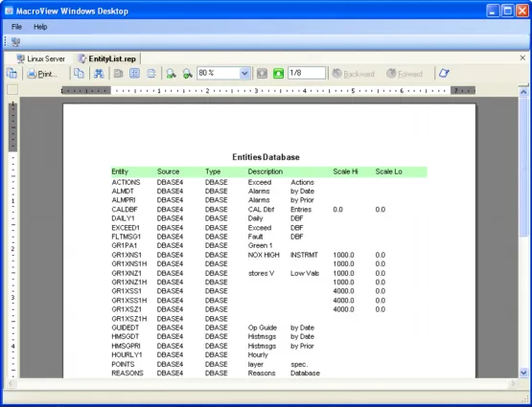Switch to the Linux Server tab
The image size is (532, 407).
tap(40, 58)
